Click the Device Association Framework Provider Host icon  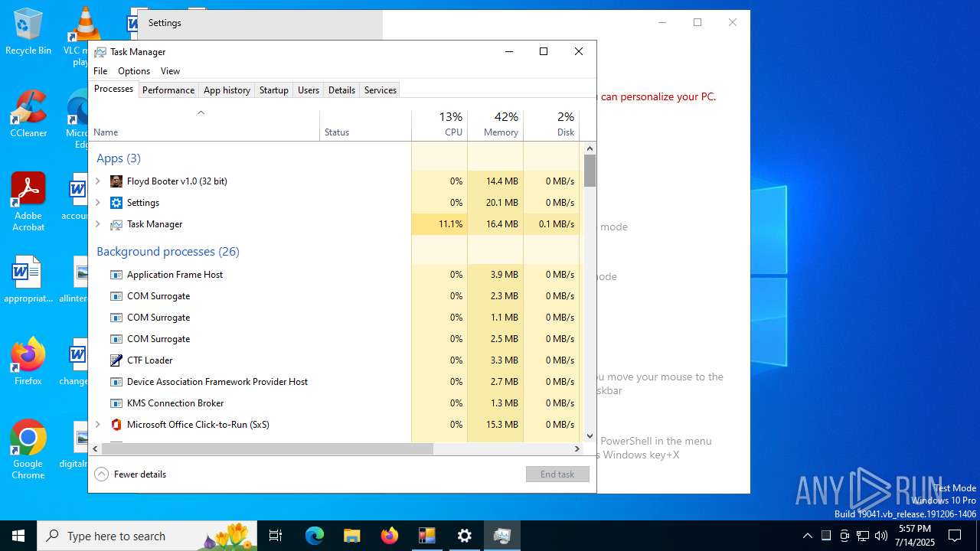(x=116, y=382)
